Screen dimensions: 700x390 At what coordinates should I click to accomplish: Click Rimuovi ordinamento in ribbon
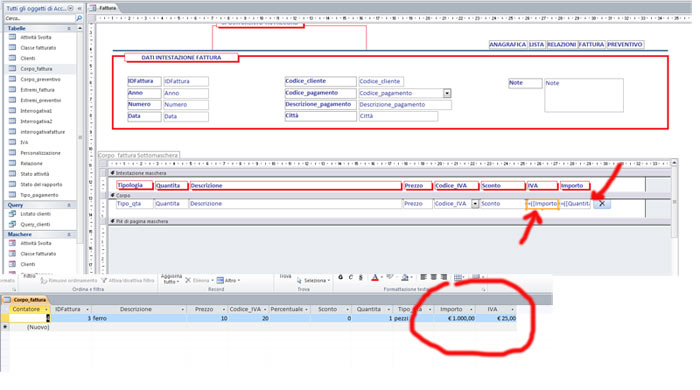click(x=69, y=281)
